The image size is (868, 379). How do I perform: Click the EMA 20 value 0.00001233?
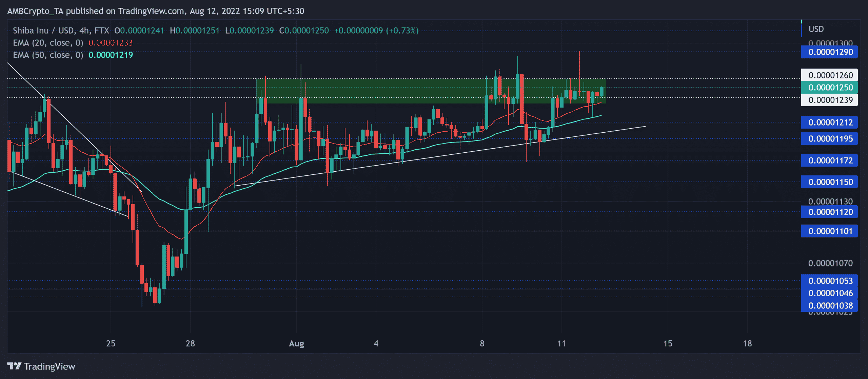(111, 43)
